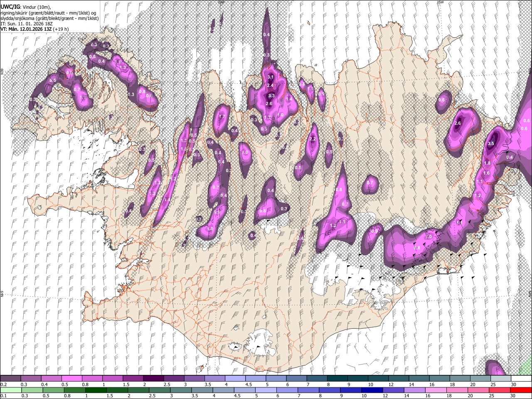Select the darkest green 1 swatch in the lower legend row
532x399 pixels.
(x=96, y=390)
